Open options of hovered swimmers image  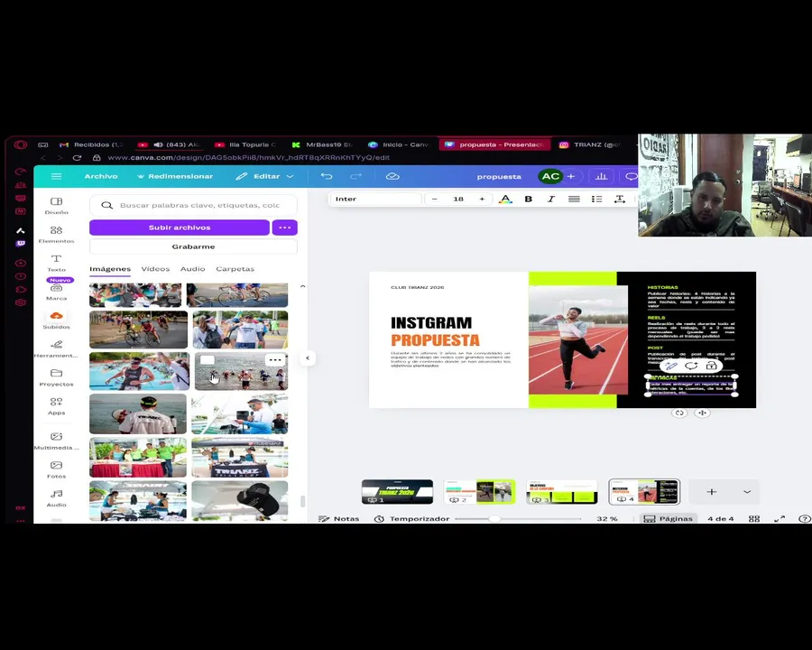pyautogui.click(x=275, y=359)
